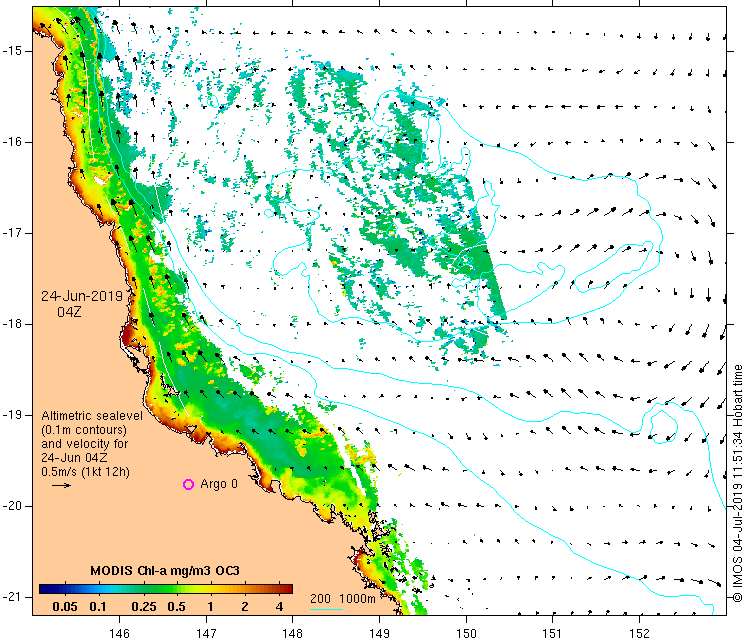Viewport: 750px width, 640px height.
Task: Click the '0.5m/s (1kt 12h)' scale text
Action: 85,472
